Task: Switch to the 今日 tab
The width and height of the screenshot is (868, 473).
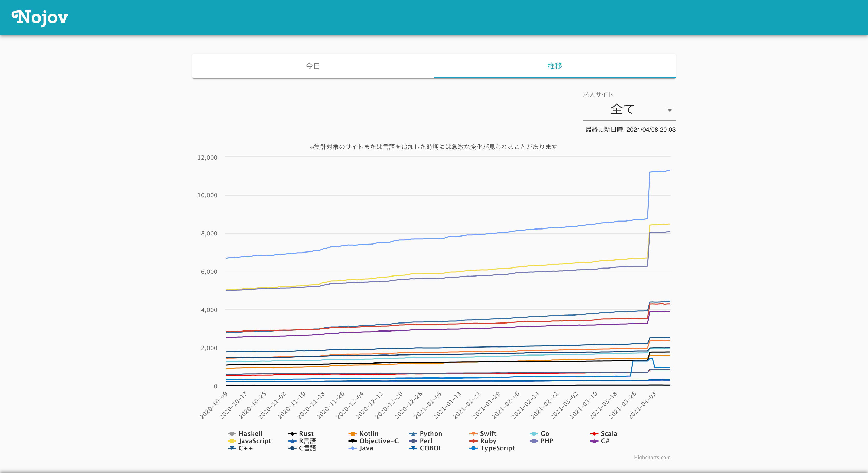Action: click(x=313, y=66)
